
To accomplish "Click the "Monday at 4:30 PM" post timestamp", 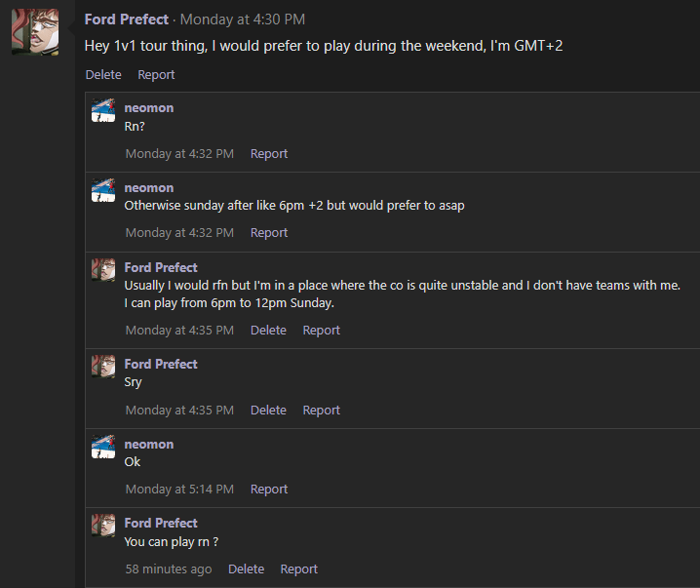I will (243, 20).
